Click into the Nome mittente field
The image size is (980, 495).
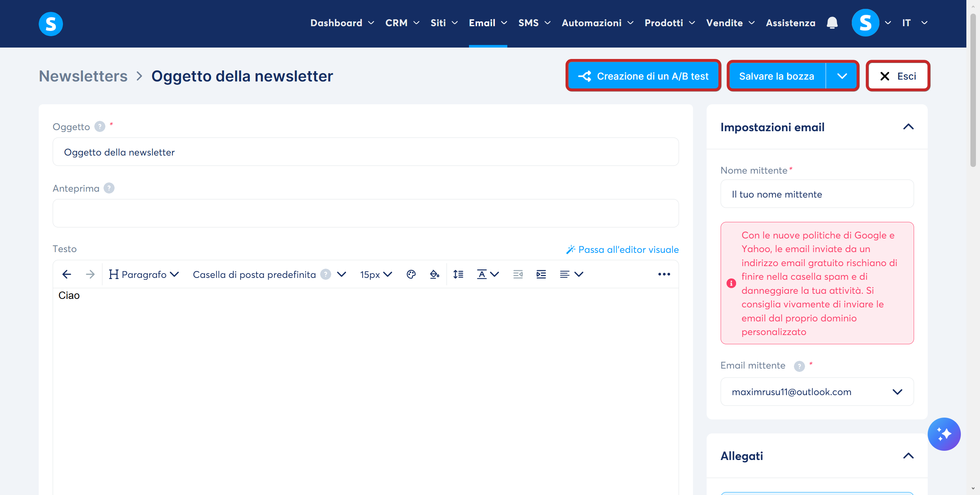(817, 194)
